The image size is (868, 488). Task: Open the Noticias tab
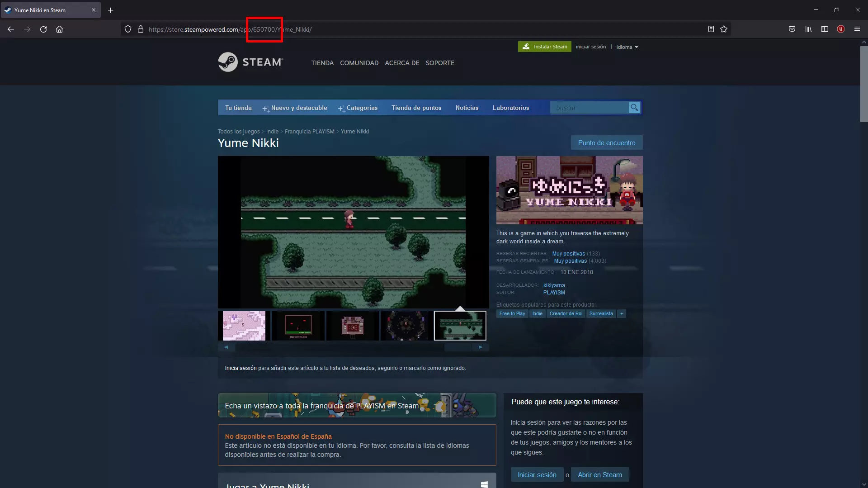click(467, 108)
